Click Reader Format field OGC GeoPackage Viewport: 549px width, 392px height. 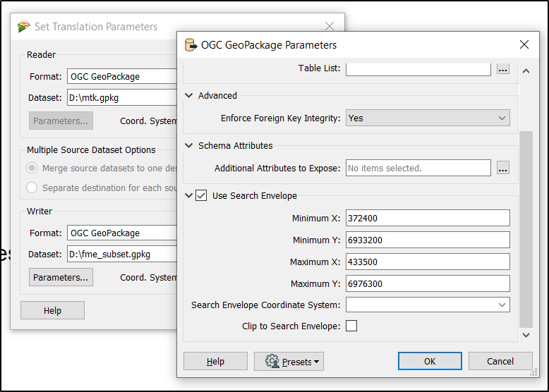(x=122, y=77)
